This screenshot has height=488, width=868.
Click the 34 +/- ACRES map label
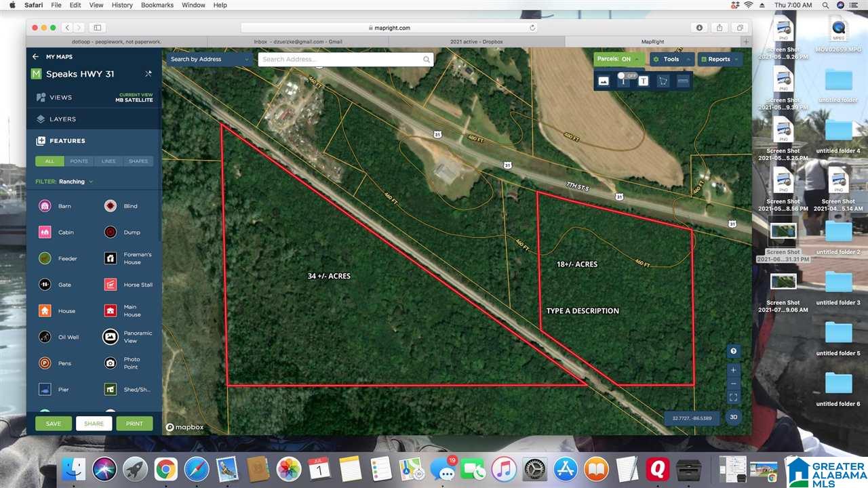pos(329,277)
